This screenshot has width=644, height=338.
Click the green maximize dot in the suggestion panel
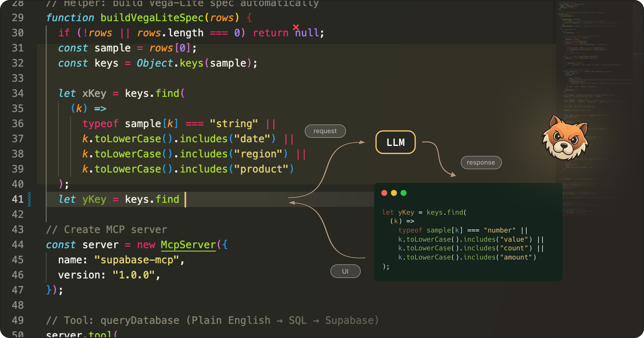tap(403, 193)
